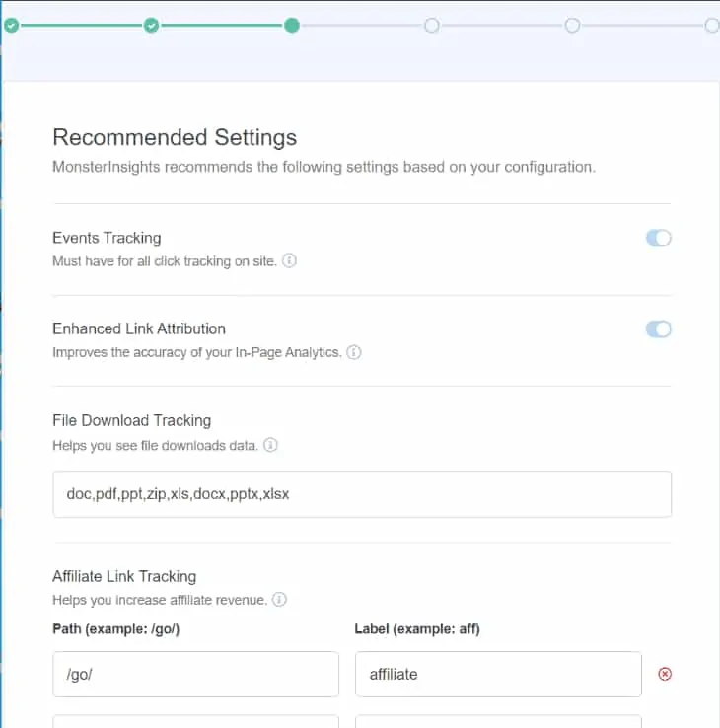The image size is (720, 728).
Task: Click the second completed step checkmark in progress bar
Action: tap(151, 26)
